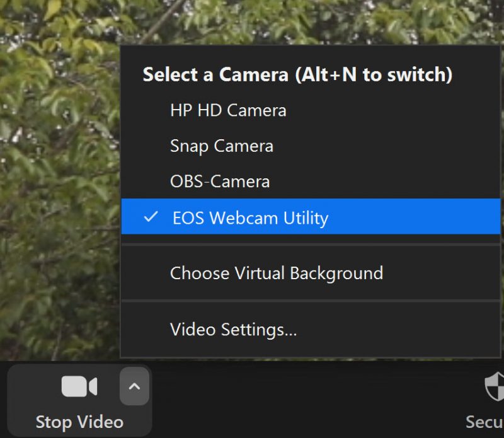
Task: Click the live camera preview of the trees
Action: [x=60, y=189]
